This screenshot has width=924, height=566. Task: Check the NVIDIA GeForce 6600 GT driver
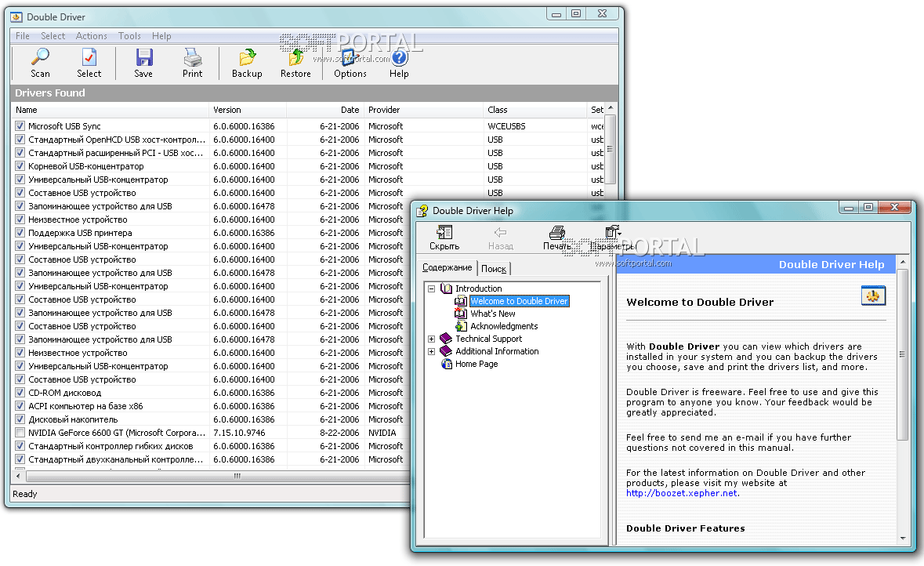(20, 433)
